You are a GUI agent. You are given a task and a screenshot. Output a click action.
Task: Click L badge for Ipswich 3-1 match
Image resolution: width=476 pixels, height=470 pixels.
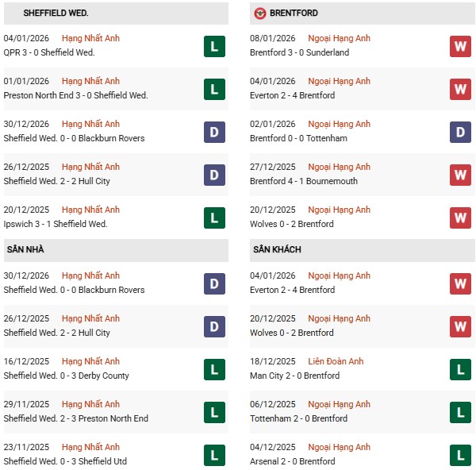(214, 218)
